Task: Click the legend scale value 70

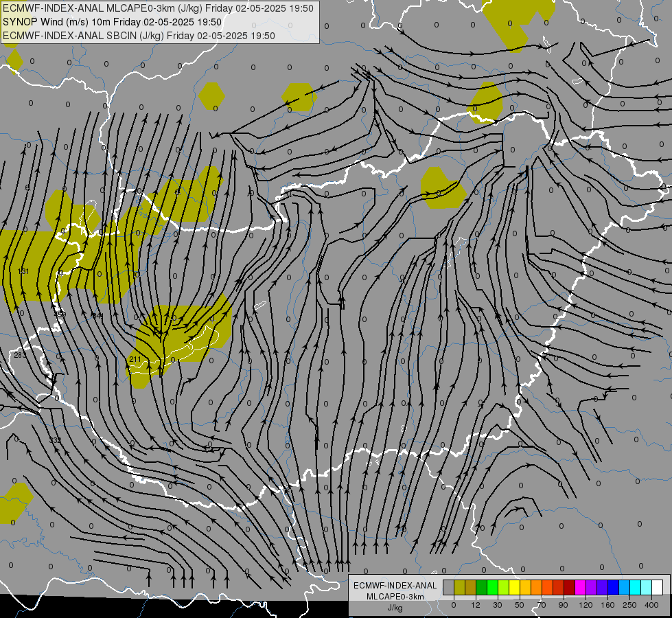Action: pos(542,605)
